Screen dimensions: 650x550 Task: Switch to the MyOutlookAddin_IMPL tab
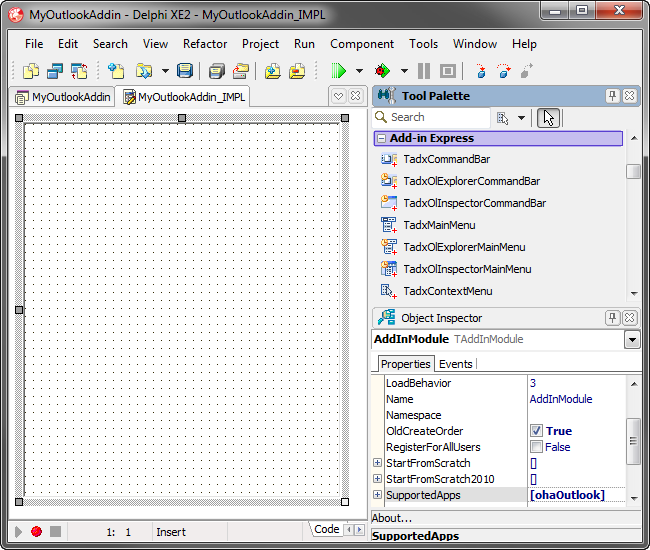coord(184,97)
